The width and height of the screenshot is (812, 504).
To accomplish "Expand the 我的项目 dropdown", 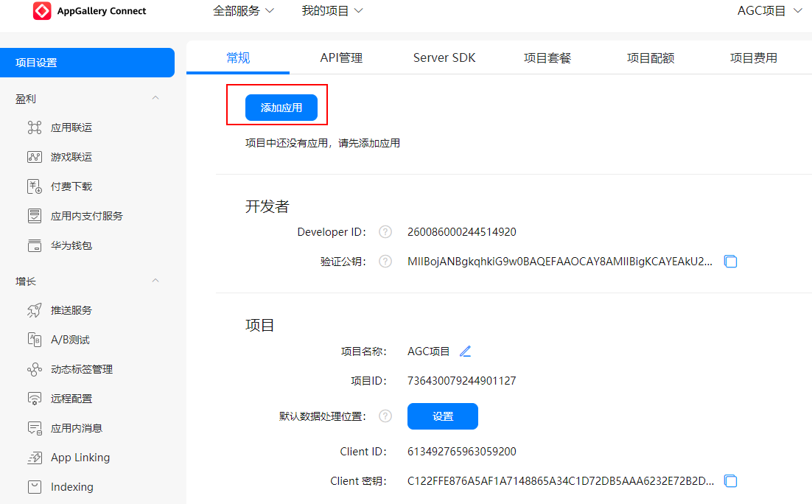I will pos(332,11).
